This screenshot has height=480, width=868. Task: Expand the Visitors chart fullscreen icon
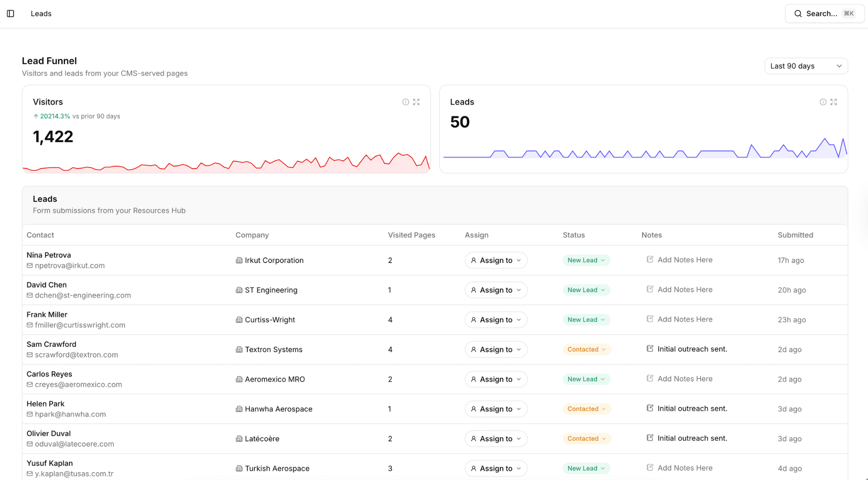click(416, 102)
